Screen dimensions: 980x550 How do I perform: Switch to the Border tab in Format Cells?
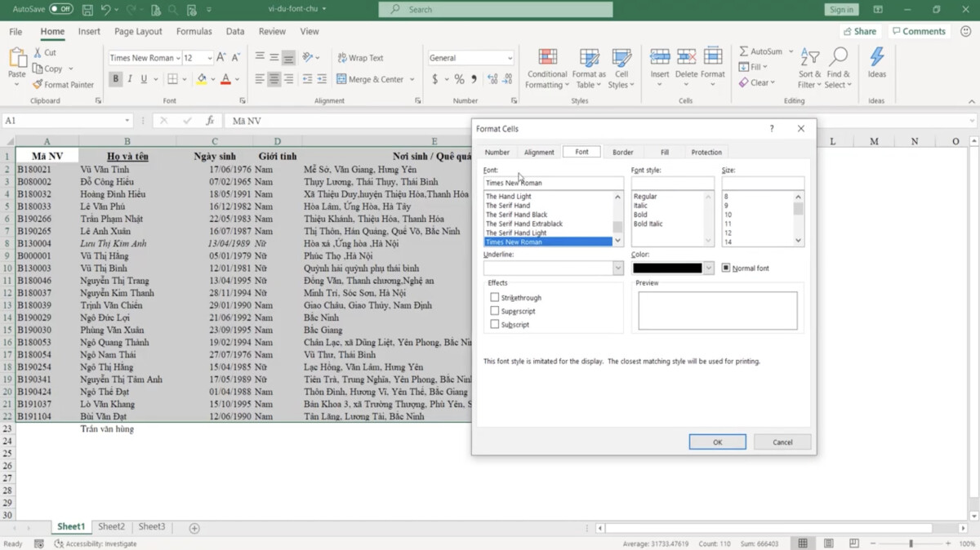[x=623, y=153]
